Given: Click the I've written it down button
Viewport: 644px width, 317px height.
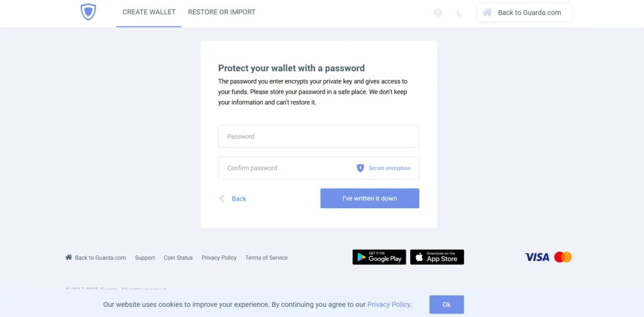Looking at the screenshot, I should 370,198.
